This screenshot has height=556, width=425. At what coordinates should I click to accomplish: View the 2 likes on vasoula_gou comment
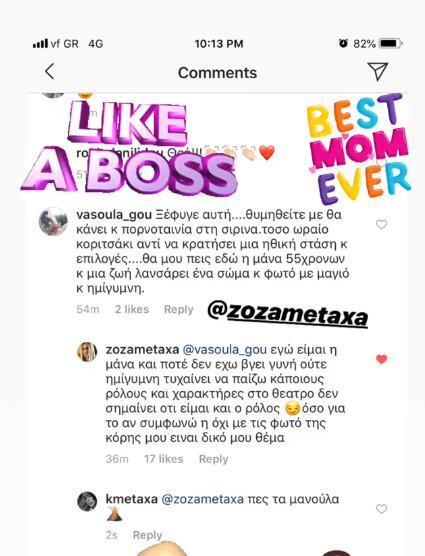[132, 309]
